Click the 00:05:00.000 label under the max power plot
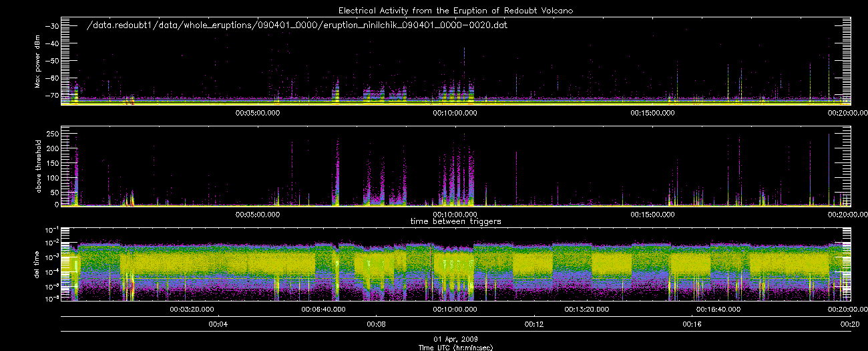The width and height of the screenshot is (868, 351). click(258, 113)
